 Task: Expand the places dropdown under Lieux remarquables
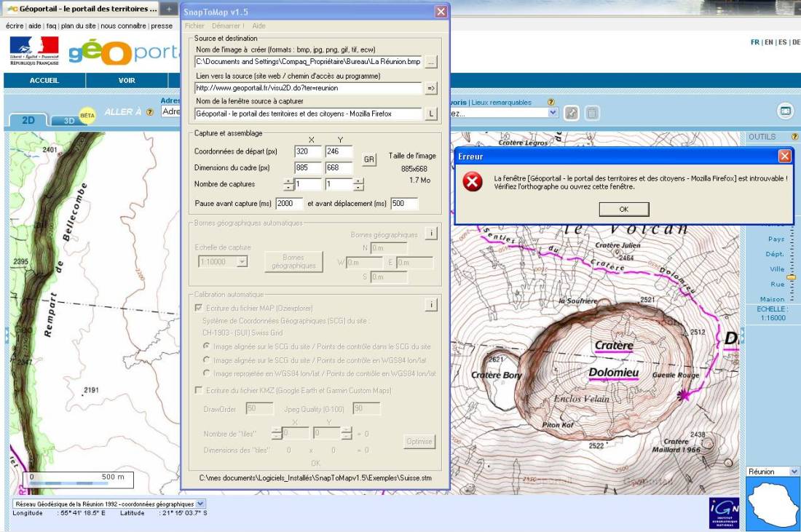pyautogui.click(x=552, y=113)
